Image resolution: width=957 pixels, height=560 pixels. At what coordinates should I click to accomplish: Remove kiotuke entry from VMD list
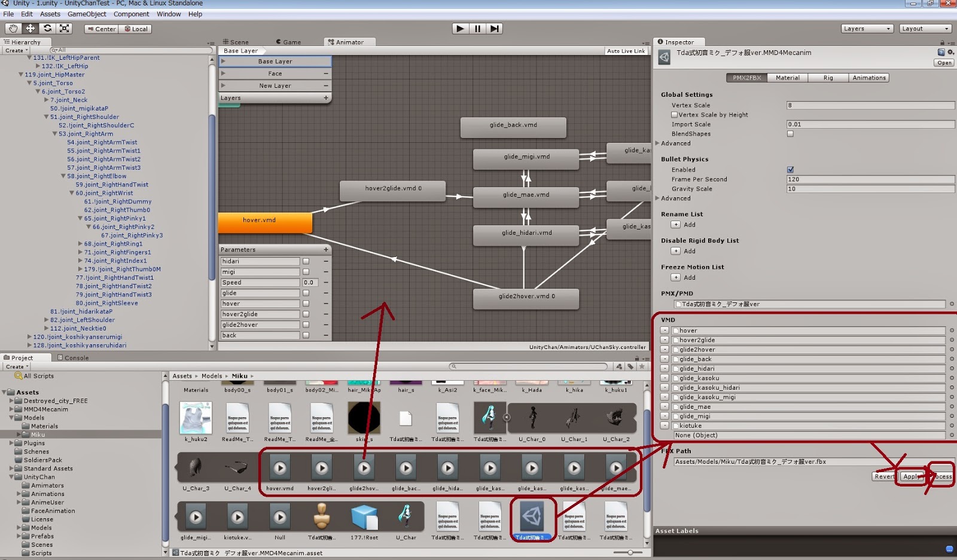[665, 426]
